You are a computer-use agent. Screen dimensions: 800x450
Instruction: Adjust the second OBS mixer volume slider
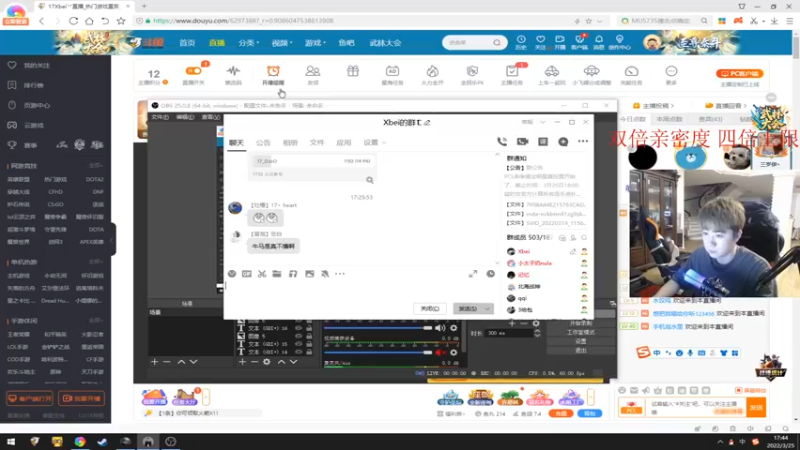click(379, 353)
